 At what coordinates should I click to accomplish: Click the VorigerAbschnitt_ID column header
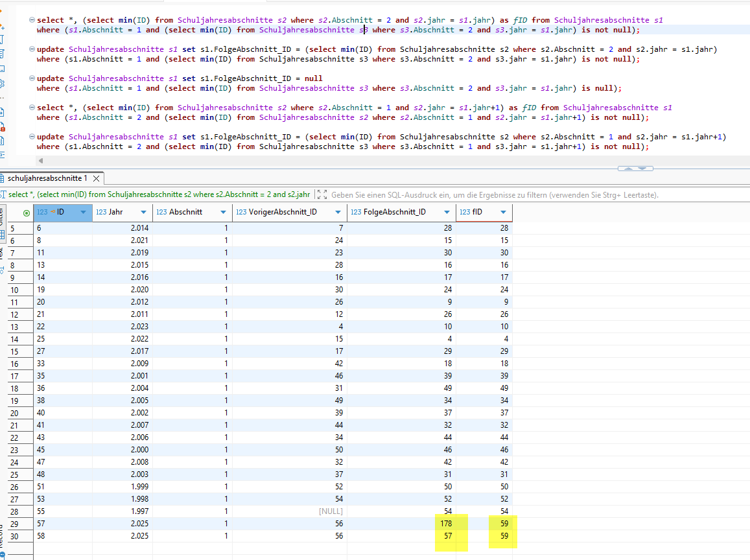[x=276, y=212]
